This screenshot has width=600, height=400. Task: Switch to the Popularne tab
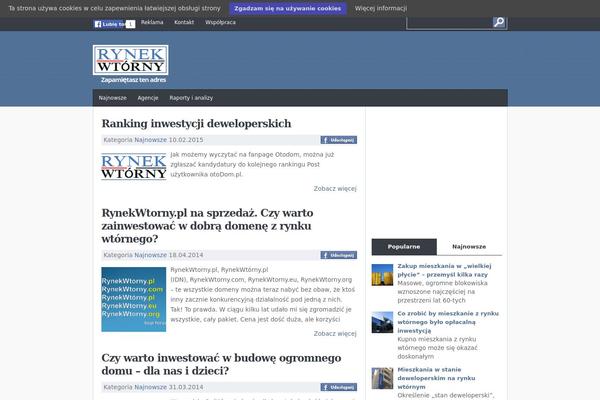pyautogui.click(x=404, y=247)
